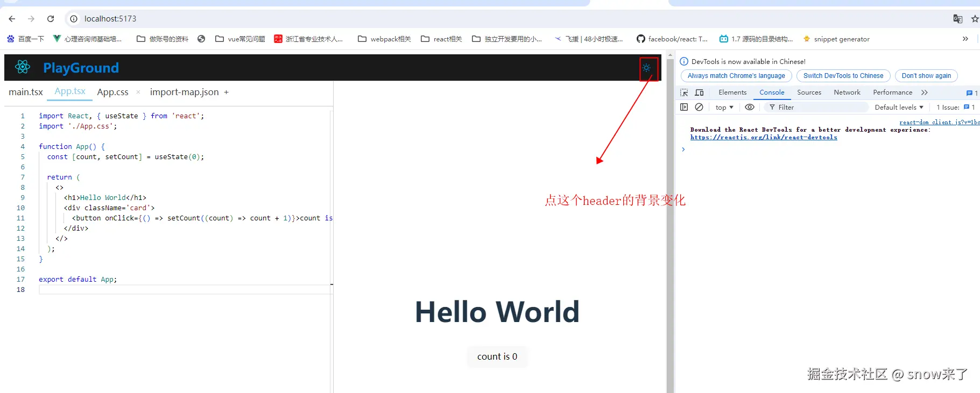View site info icon in address bar

[74, 19]
